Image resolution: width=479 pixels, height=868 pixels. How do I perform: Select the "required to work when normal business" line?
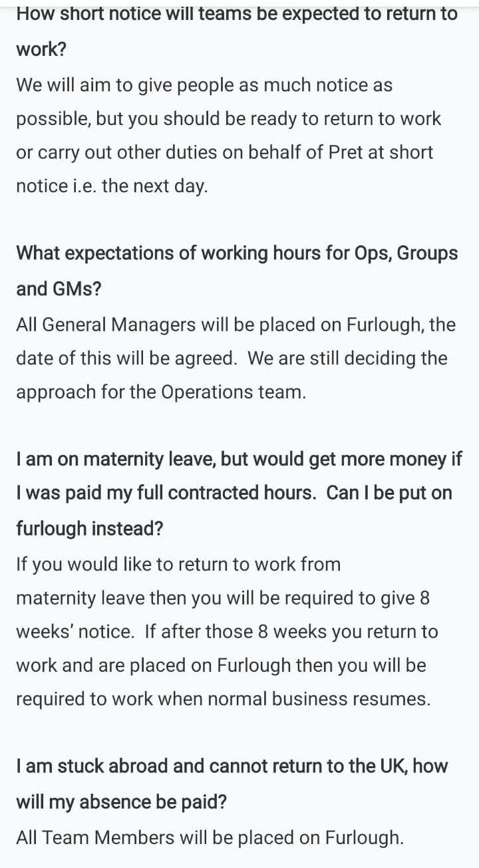(223, 699)
